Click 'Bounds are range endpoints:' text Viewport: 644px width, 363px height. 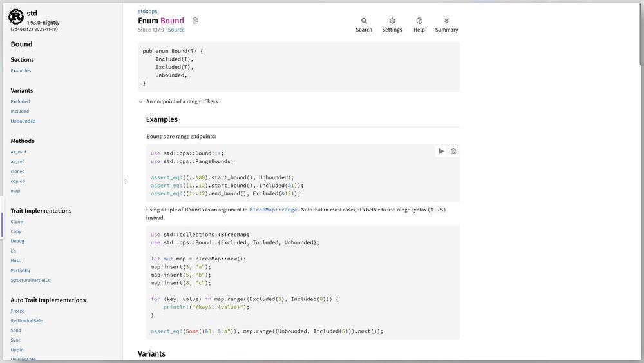coord(181,137)
